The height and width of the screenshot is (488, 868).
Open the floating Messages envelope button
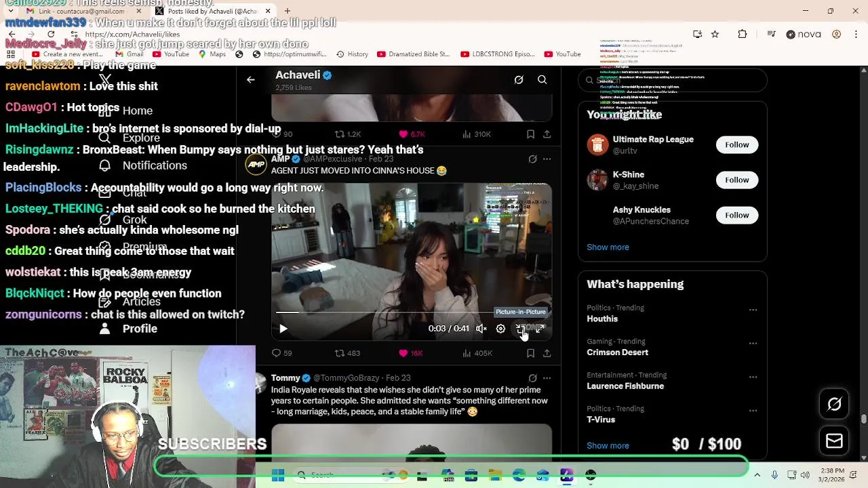(834, 441)
